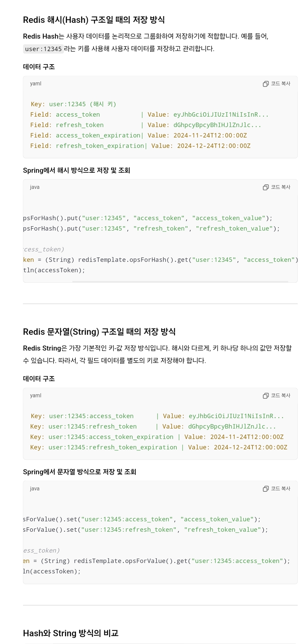Click the "tln(accessToken);" line in the Hash block
Viewport: 304px width, 644px height.
click(54, 270)
